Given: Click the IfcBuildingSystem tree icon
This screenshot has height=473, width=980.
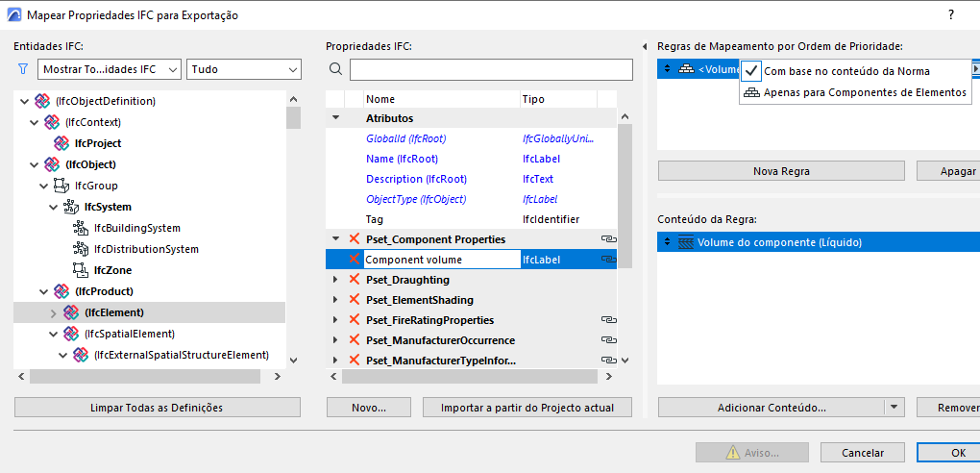Looking at the screenshot, I should coord(82,228).
